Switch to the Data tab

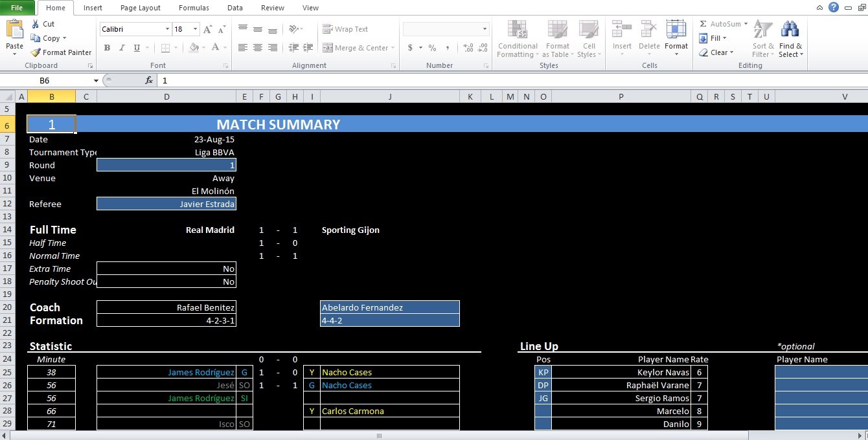pos(235,8)
